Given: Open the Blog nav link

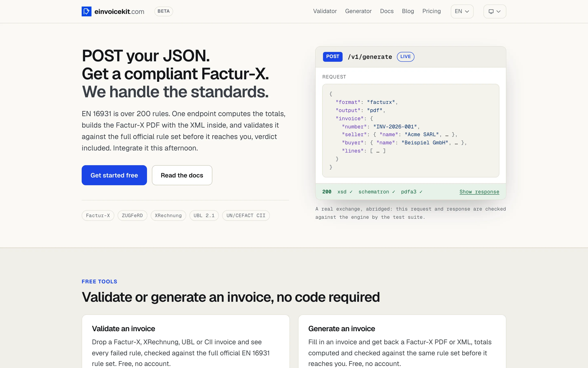Looking at the screenshot, I should [x=408, y=11].
